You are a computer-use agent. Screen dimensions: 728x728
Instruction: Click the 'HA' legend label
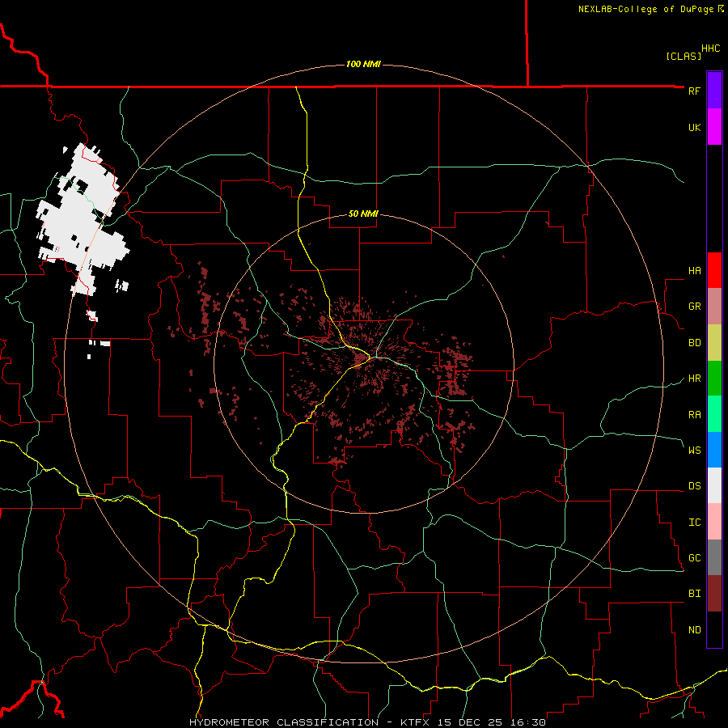[x=694, y=271]
